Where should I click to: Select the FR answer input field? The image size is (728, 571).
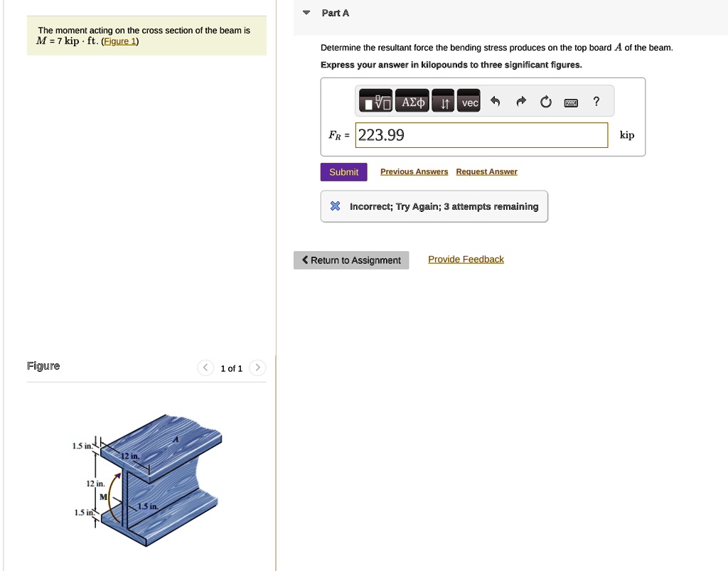pos(481,135)
